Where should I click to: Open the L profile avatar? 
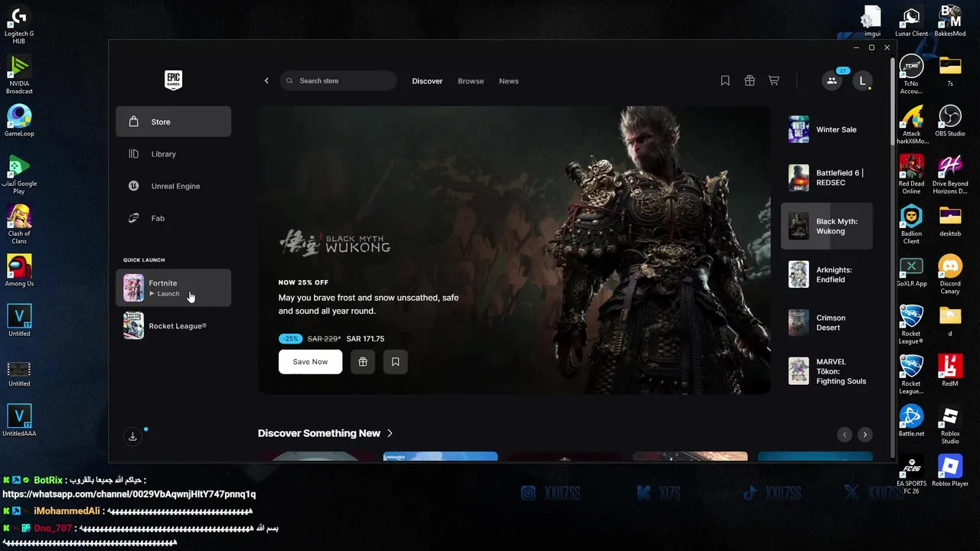pos(862,80)
